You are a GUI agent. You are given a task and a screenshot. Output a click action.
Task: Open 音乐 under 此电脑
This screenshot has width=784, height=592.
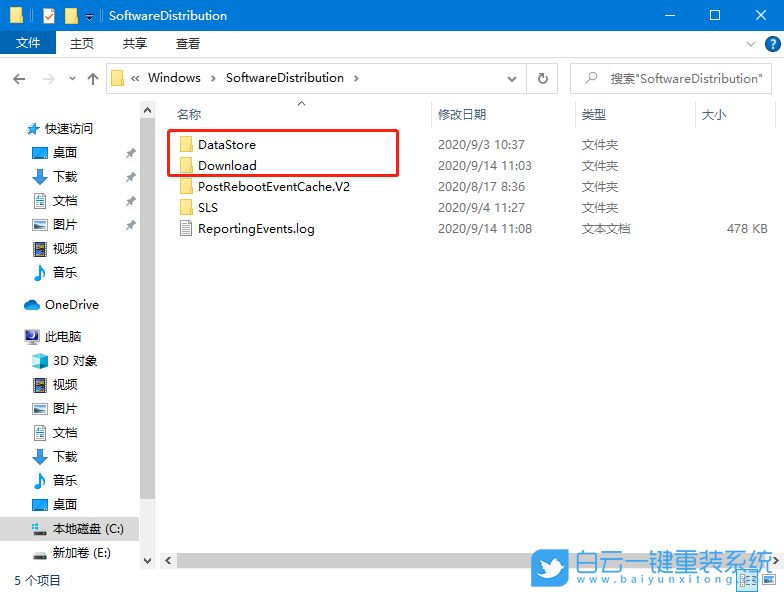(x=65, y=480)
